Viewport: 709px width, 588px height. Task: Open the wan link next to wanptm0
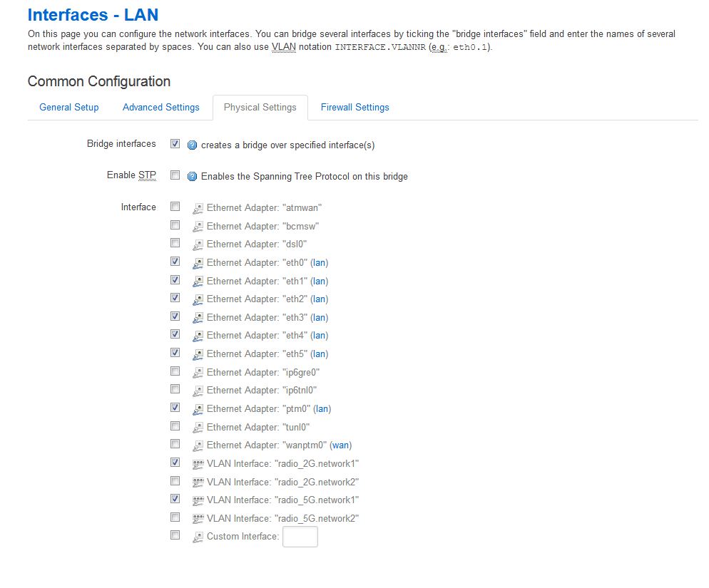(x=340, y=445)
